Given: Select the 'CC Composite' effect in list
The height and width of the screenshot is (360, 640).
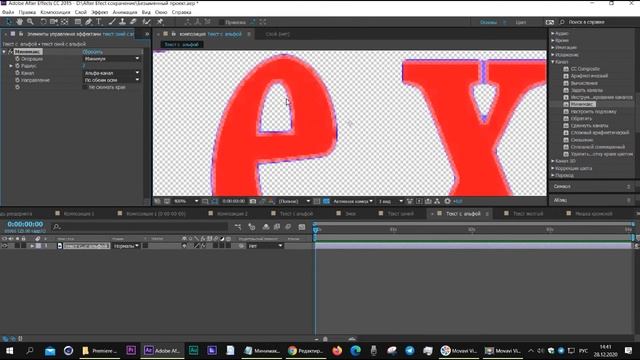Looking at the screenshot, I should (585, 69).
